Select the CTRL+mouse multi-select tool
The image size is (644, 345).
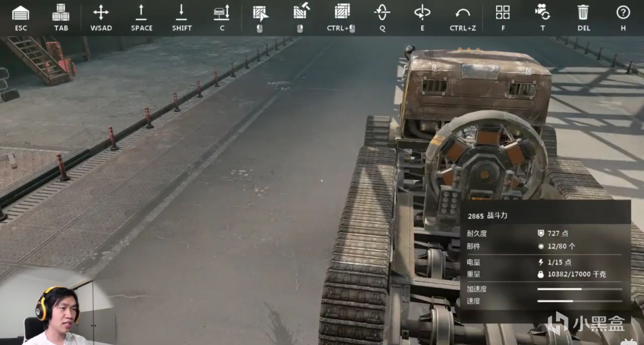[342, 11]
